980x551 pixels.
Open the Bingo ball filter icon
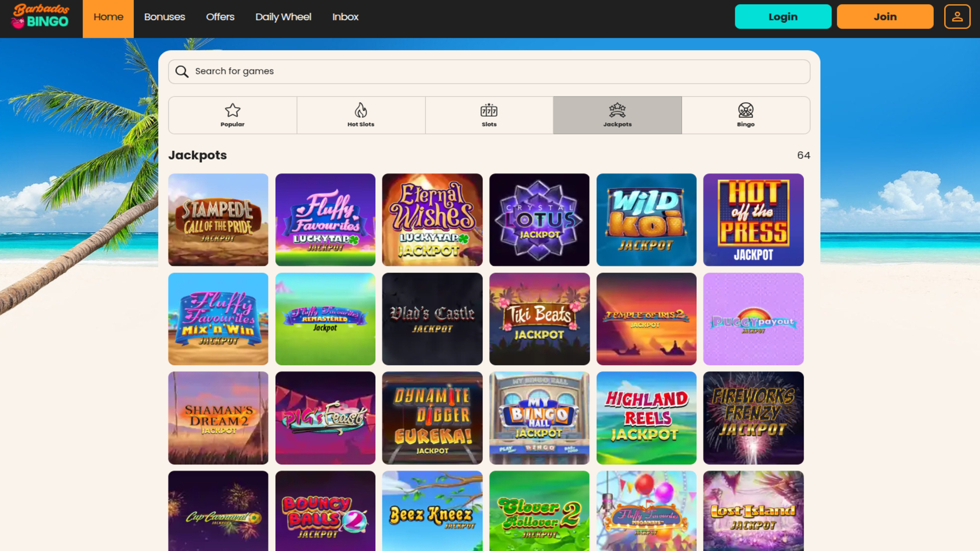[x=745, y=109]
